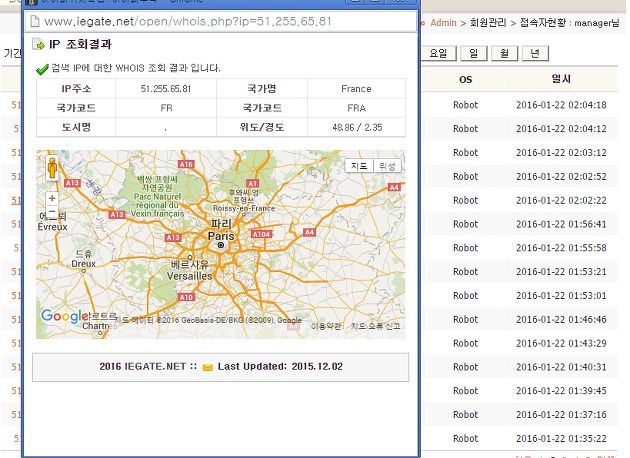Viewport: 630px width, 458px height.
Task: Click the A1 road badge on map
Action: [252, 183]
